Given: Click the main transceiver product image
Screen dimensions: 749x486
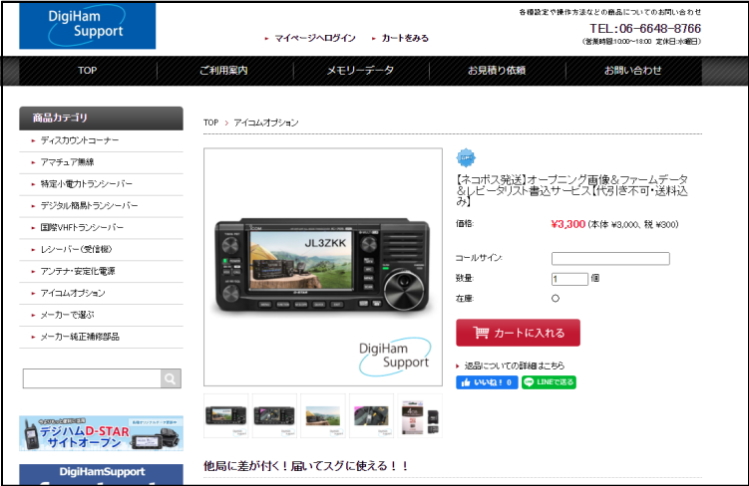Looking at the screenshot, I should click(x=323, y=267).
